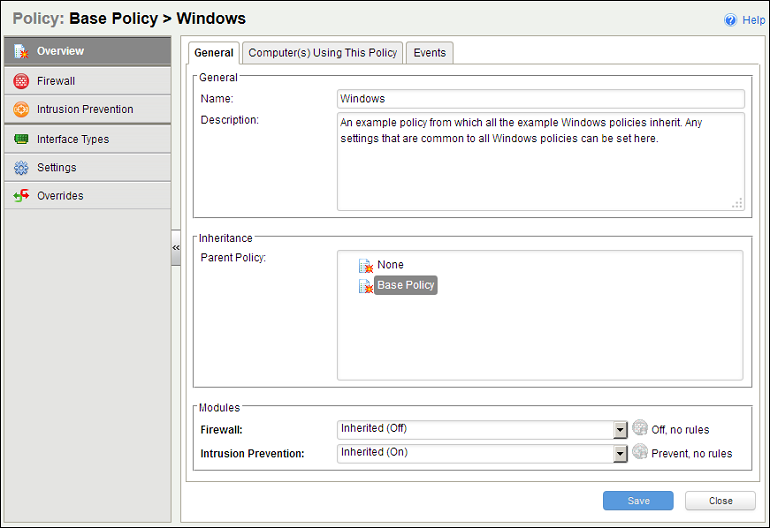This screenshot has width=770, height=528.
Task: Select the General tab
Action: tap(214, 53)
